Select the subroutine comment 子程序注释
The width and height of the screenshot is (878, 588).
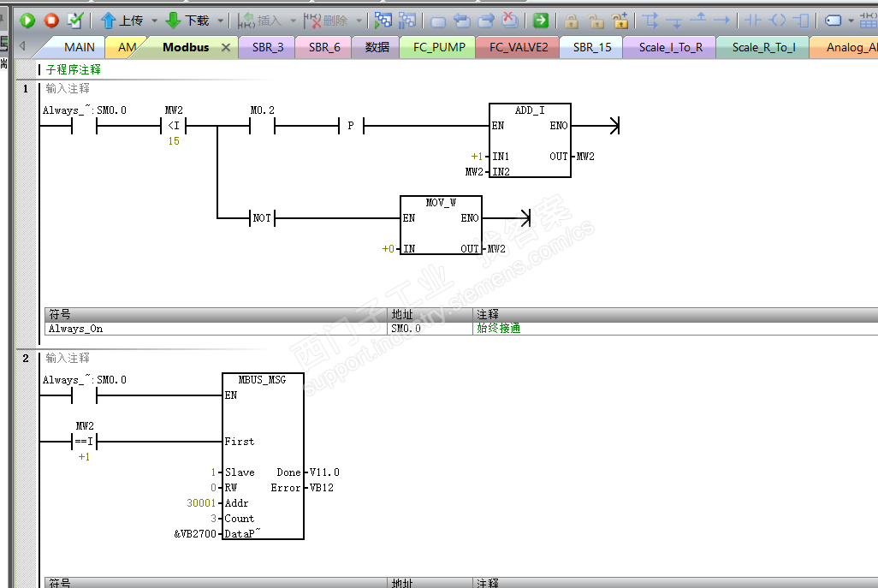coord(74,69)
